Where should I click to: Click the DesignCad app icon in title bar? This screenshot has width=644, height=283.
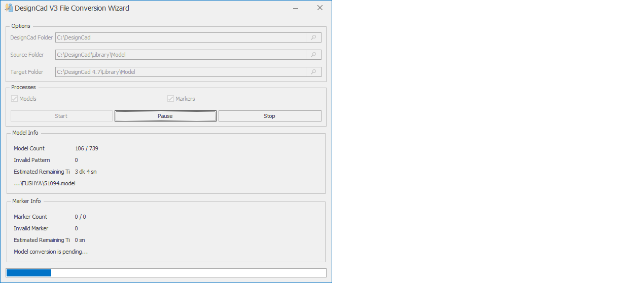tap(8, 8)
